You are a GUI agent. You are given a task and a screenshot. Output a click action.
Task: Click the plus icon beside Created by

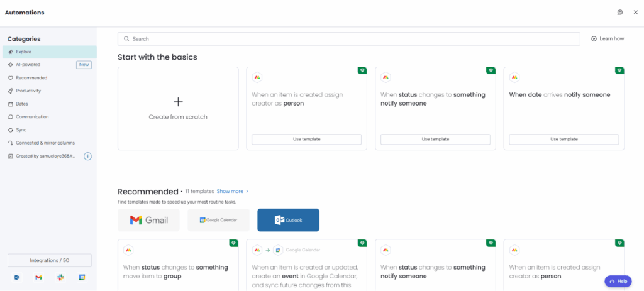[88, 156]
